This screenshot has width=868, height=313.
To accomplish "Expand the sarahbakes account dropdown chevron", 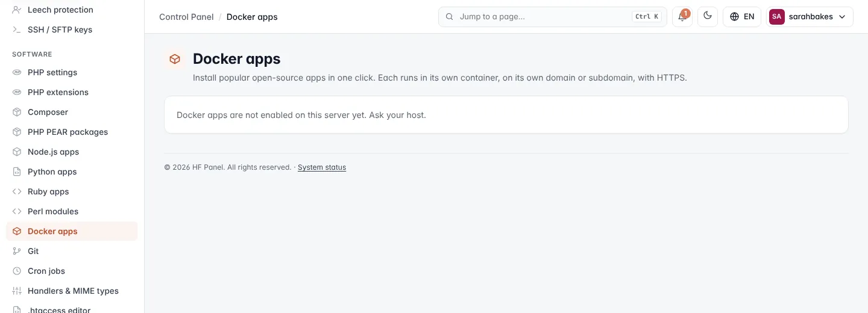I will (x=842, y=17).
